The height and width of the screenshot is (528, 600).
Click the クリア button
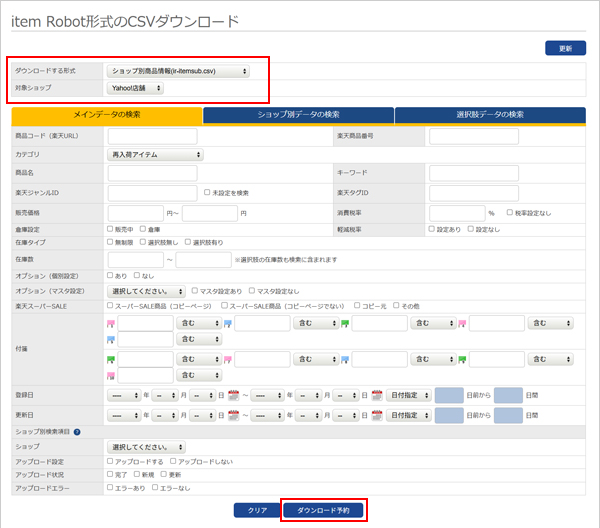[258, 510]
